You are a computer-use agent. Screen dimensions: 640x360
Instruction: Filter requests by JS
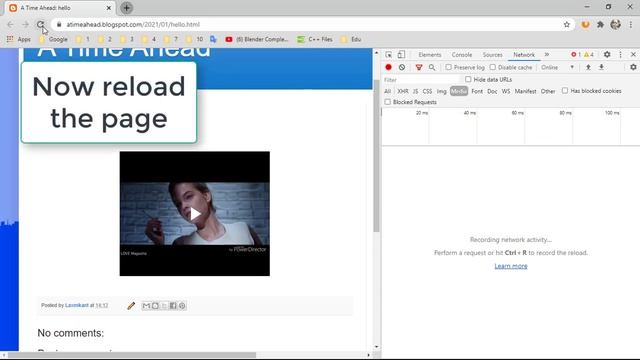(x=415, y=91)
